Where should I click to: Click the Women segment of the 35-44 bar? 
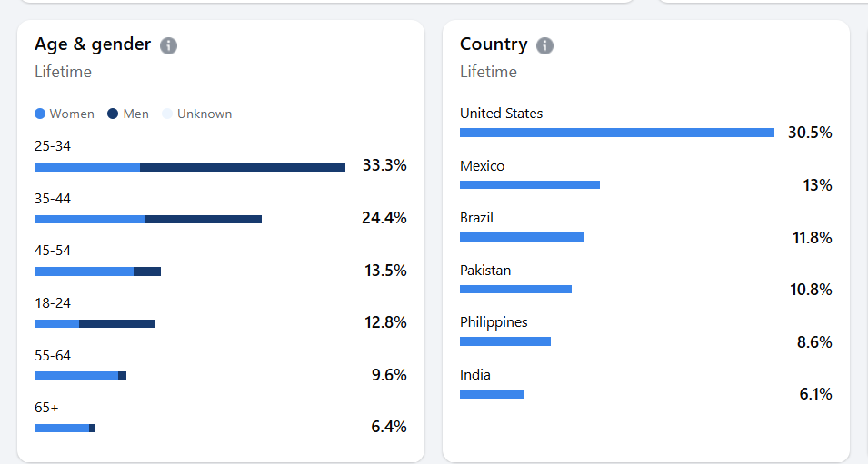(x=89, y=219)
